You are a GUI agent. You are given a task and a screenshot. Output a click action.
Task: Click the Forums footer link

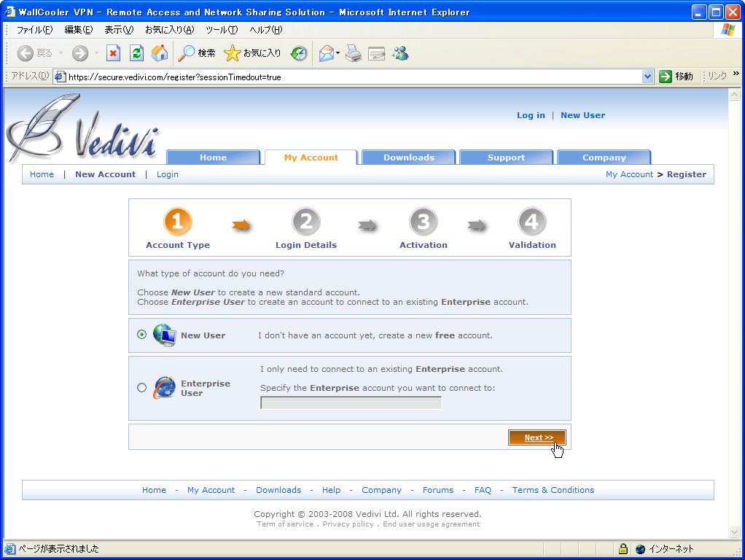coord(438,490)
